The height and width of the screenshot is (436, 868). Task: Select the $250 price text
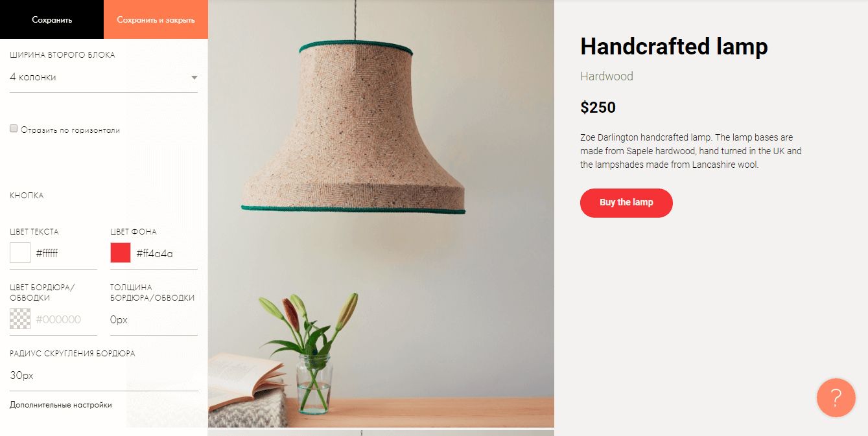click(x=598, y=108)
